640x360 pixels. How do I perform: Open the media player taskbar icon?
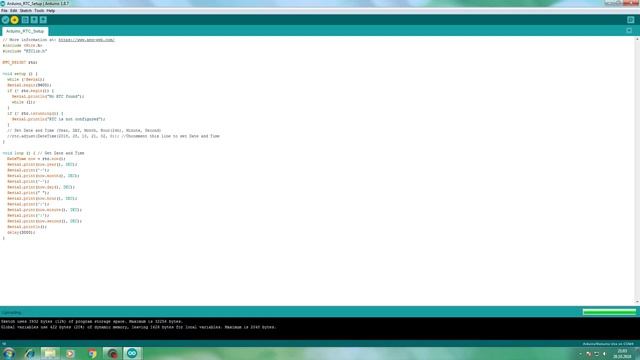point(70,353)
